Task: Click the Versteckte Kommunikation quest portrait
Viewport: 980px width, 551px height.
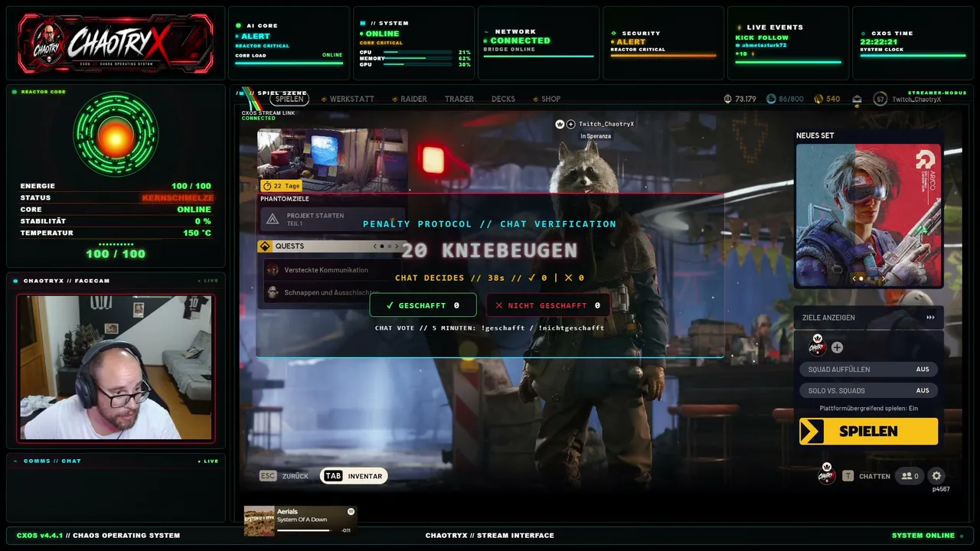Action: pyautogui.click(x=273, y=269)
